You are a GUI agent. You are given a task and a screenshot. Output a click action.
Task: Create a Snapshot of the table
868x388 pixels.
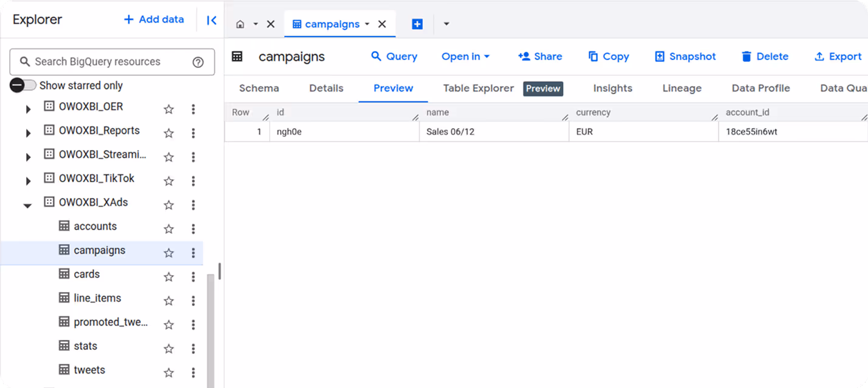[685, 56]
